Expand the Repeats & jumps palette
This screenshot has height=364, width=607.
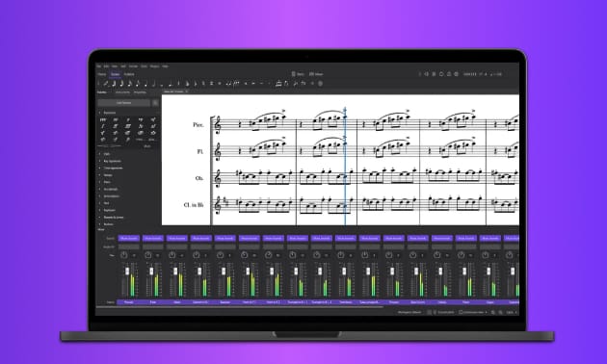[x=113, y=217]
